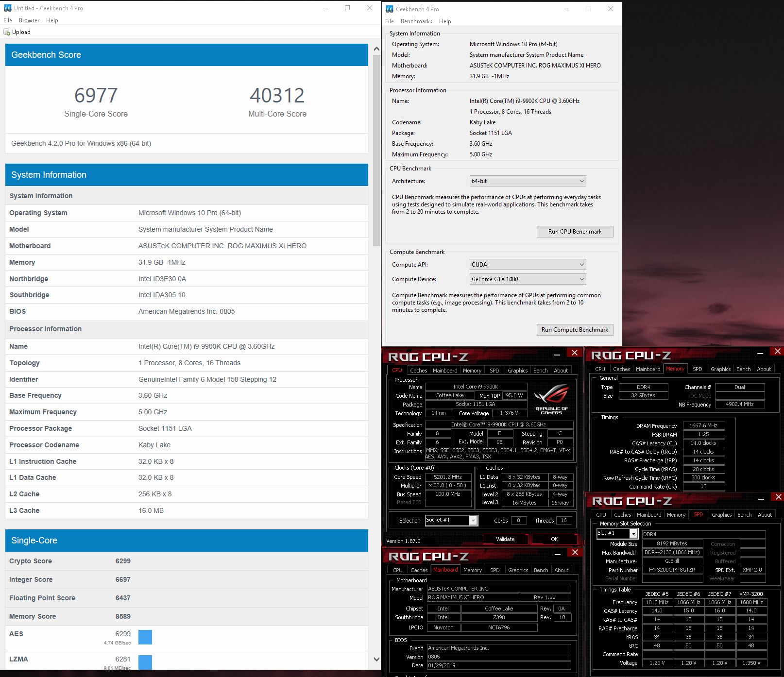This screenshot has width=784, height=677.
Task: Click the Threads count field showing 16
Action: pyautogui.click(x=563, y=520)
